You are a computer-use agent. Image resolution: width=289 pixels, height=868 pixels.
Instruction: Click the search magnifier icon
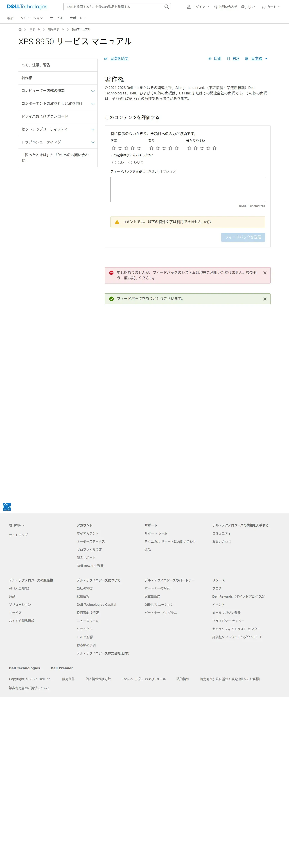tap(167, 7)
